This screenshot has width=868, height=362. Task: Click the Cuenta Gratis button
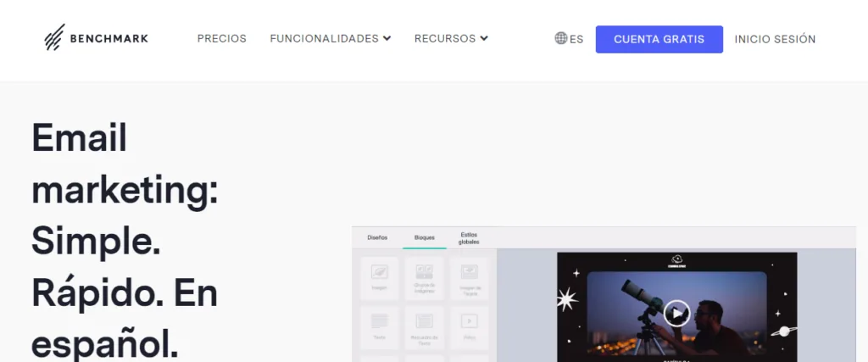[659, 39]
